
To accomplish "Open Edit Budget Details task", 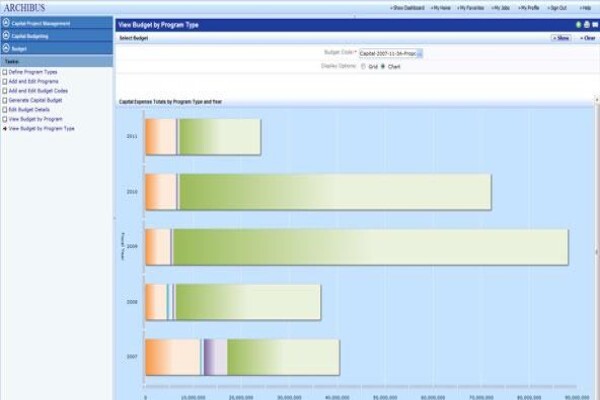I will 29,110.
